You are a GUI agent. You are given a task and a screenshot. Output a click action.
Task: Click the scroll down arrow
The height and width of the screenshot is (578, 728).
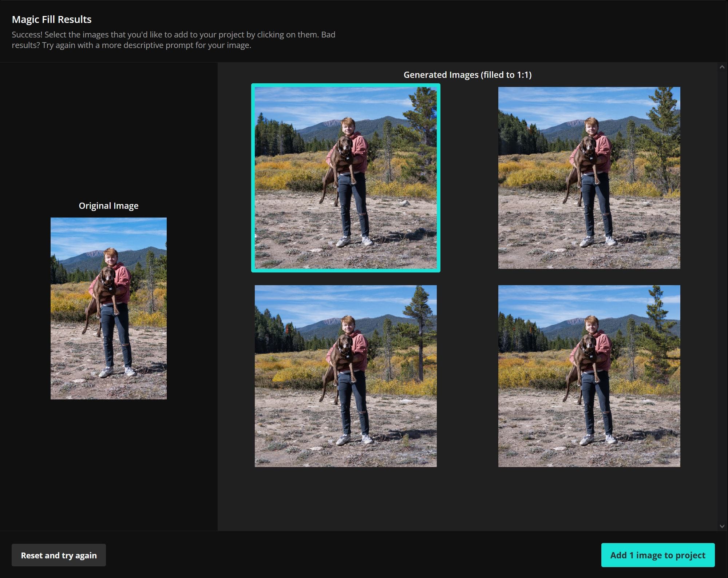click(x=722, y=526)
